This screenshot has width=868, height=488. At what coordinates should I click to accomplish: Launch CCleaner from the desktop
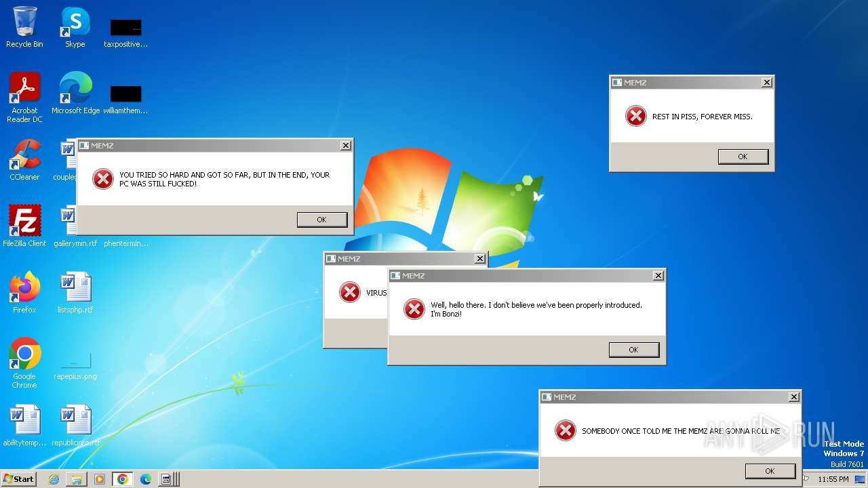coord(24,160)
